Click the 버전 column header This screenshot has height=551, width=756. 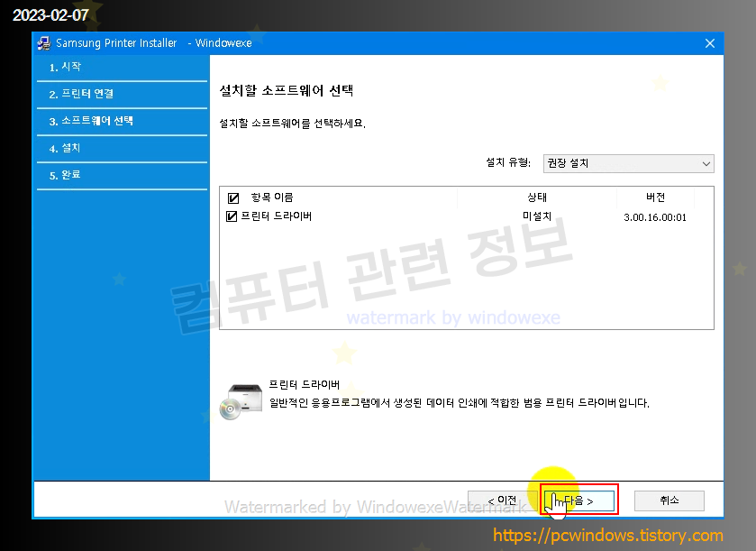click(655, 197)
